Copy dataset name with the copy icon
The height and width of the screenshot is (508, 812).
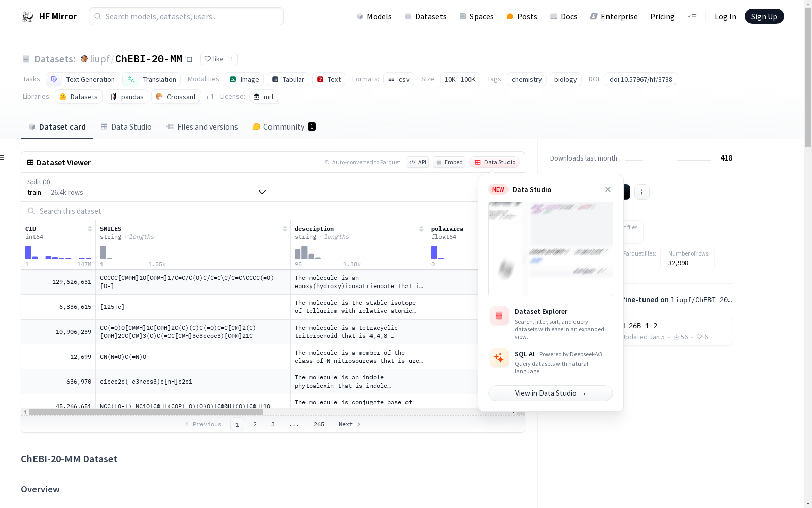click(x=189, y=59)
